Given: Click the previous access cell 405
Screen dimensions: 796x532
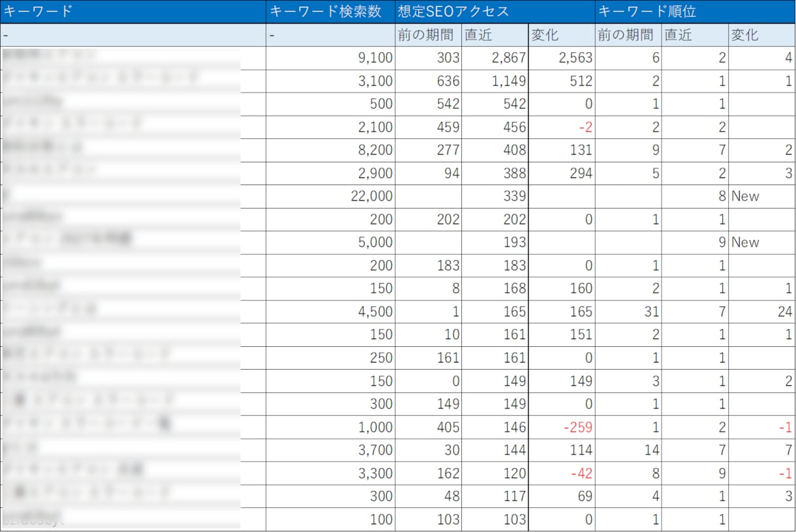Looking at the screenshot, I should (429, 427).
